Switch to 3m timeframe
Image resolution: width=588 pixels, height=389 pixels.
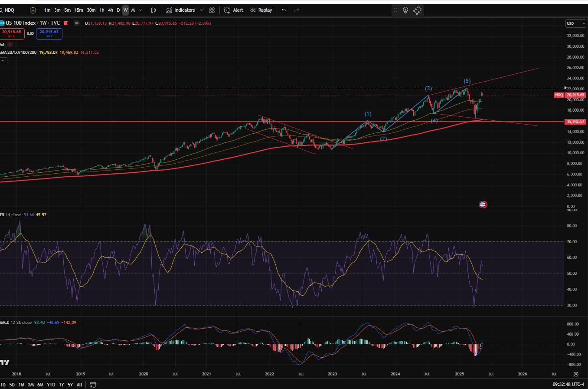click(57, 10)
